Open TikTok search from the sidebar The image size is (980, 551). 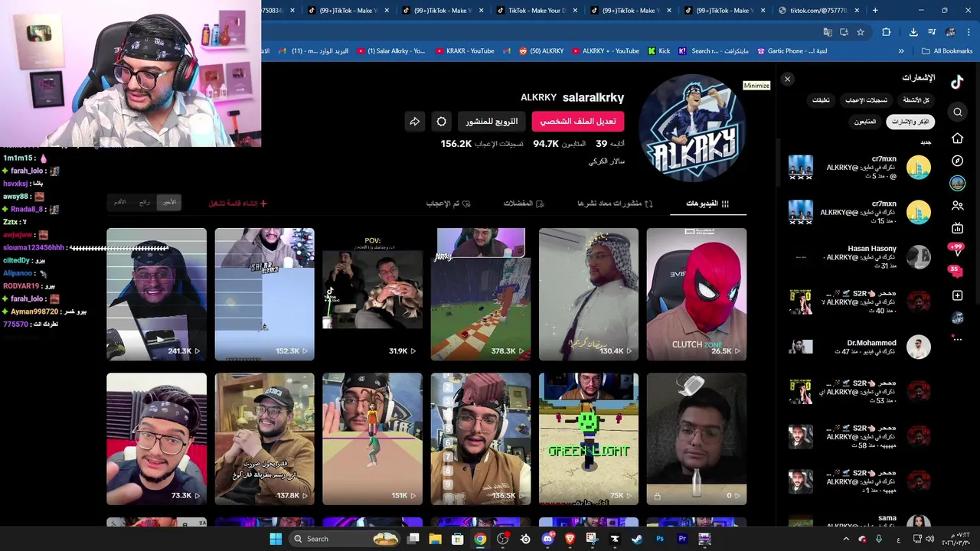click(957, 112)
